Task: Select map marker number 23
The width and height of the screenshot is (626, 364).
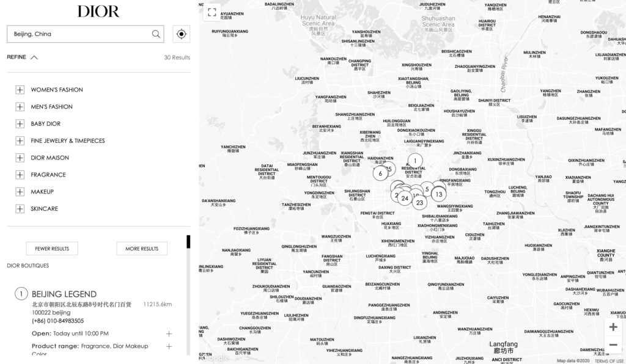Action: (x=419, y=203)
